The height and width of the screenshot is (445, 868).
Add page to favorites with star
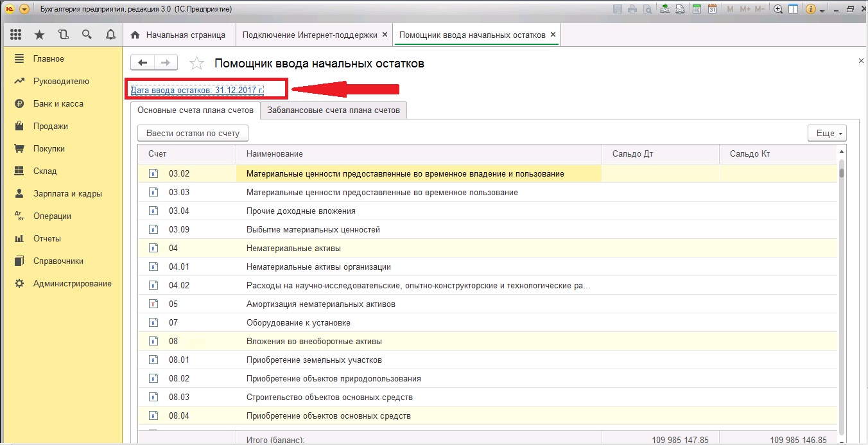point(196,63)
